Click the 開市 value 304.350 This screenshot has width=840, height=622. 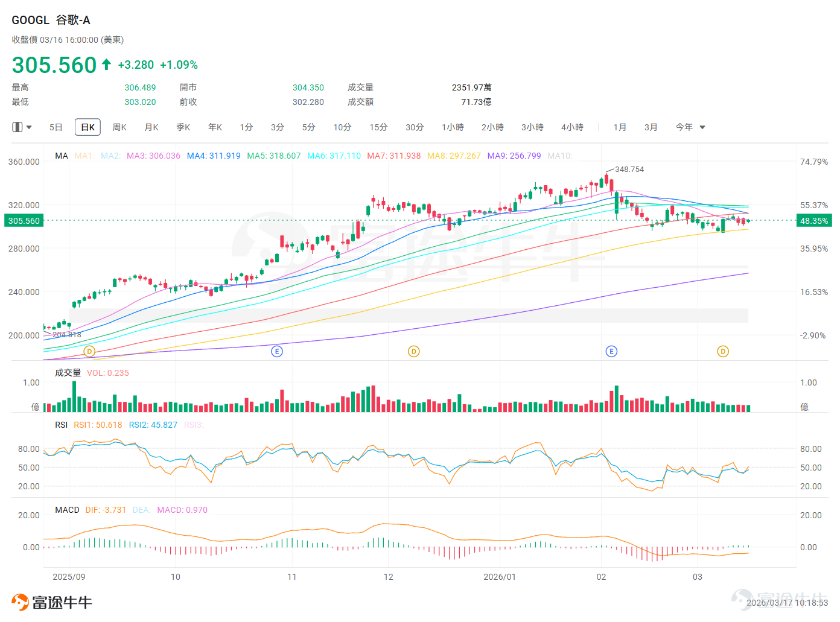point(308,87)
